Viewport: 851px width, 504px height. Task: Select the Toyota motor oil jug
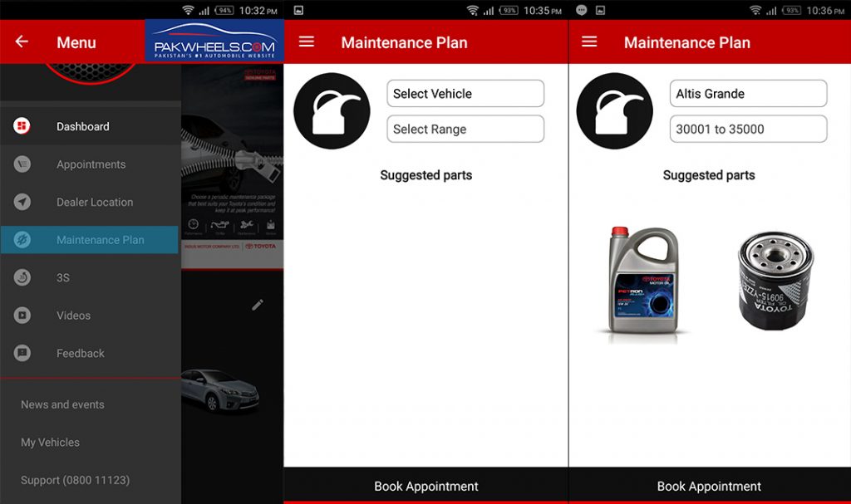point(644,282)
